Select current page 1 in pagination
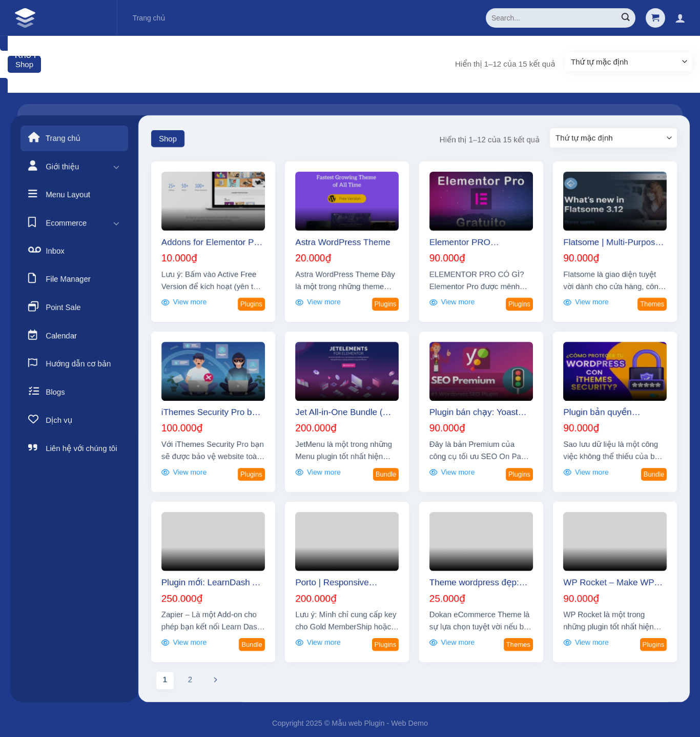The width and height of the screenshot is (700, 737). coord(165,680)
